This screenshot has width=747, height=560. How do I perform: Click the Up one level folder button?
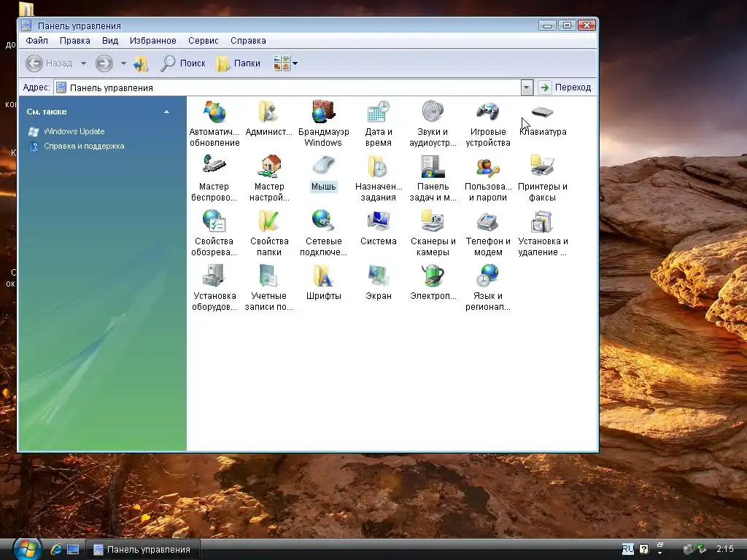142,63
